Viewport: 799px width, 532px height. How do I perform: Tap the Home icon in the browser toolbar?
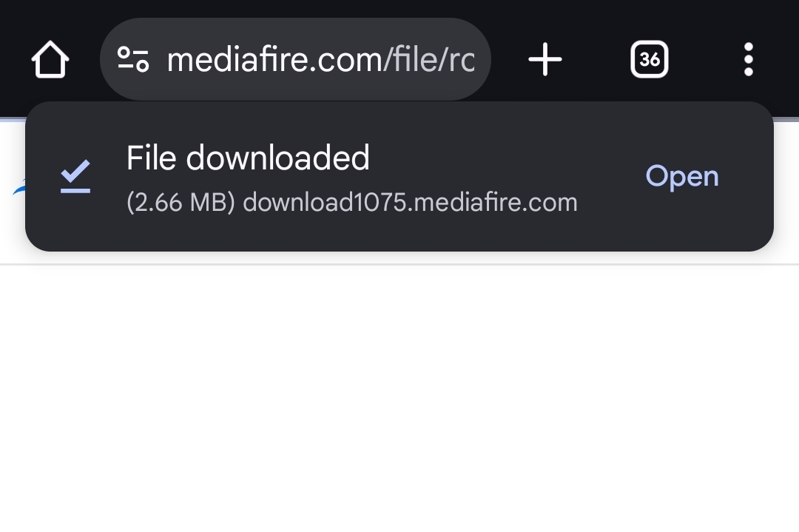[50, 60]
